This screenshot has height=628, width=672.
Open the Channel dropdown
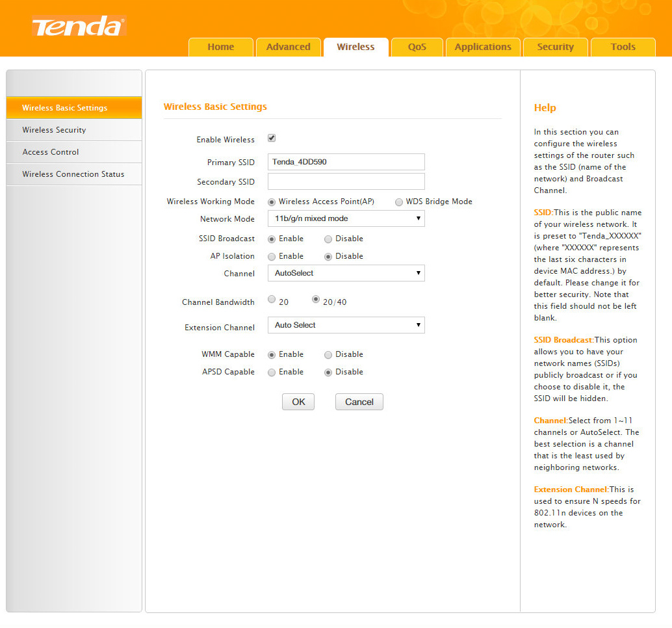(346, 273)
